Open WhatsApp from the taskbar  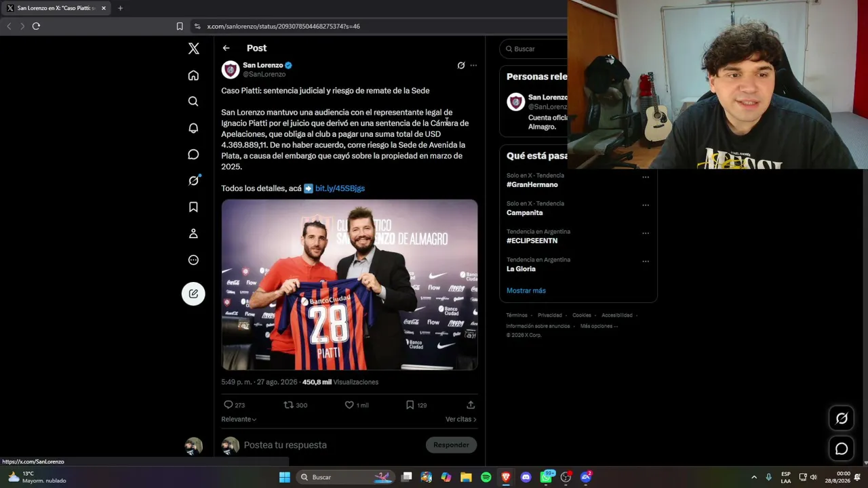pyautogui.click(x=546, y=477)
